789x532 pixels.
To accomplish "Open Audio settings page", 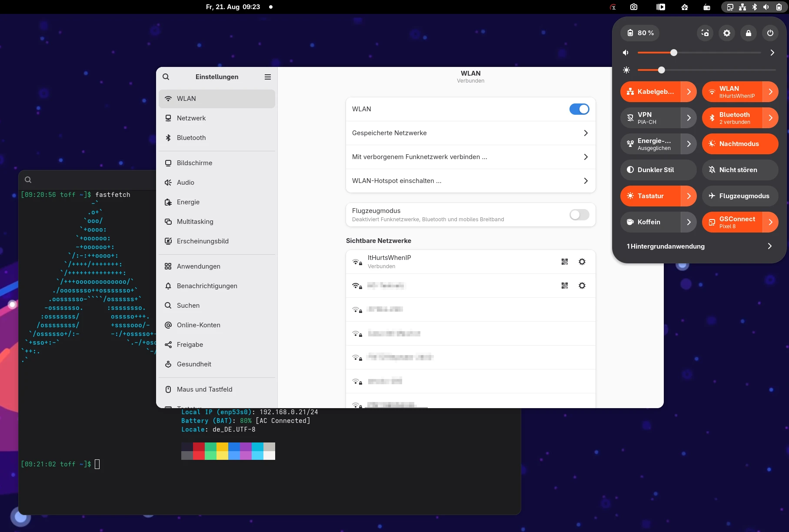I will 217,183.
